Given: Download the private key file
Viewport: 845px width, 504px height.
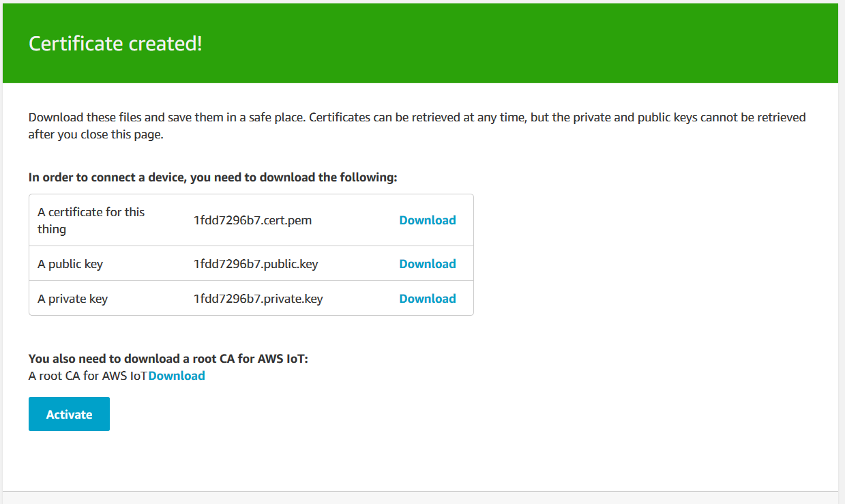Looking at the screenshot, I should 428,299.
